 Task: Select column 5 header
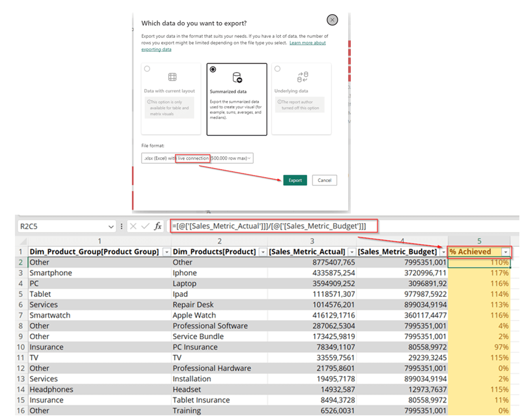[479, 241]
